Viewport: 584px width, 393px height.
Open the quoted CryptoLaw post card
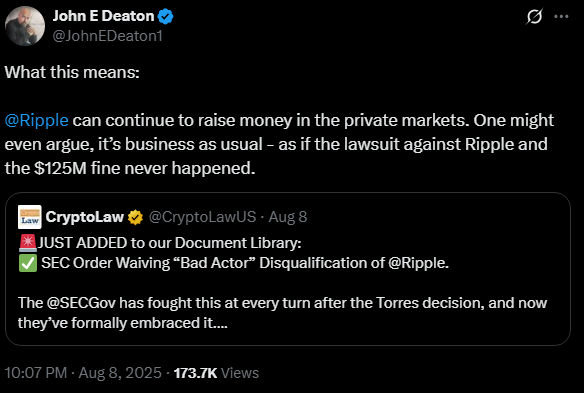288,269
